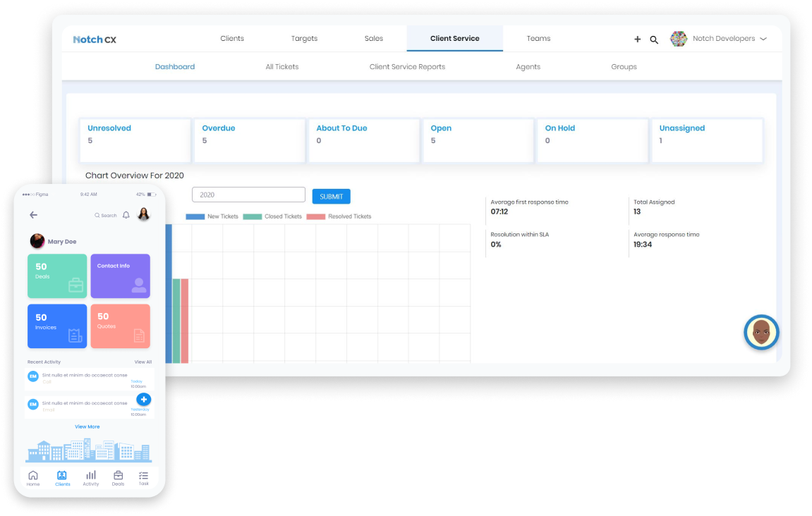Switch to the Teams tab
This screenshot has width=812, height=516.
pyautogui.click(x=538, y=39)
